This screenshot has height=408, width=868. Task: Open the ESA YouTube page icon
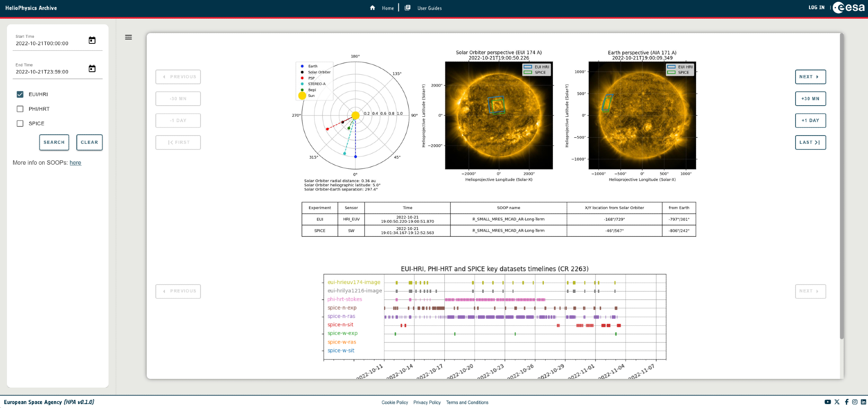point(828,402)
